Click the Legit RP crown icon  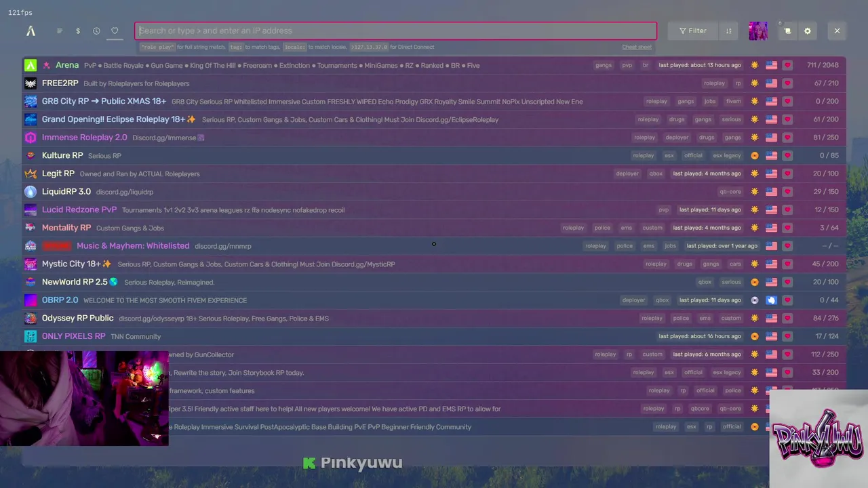(x=31, y=174)
